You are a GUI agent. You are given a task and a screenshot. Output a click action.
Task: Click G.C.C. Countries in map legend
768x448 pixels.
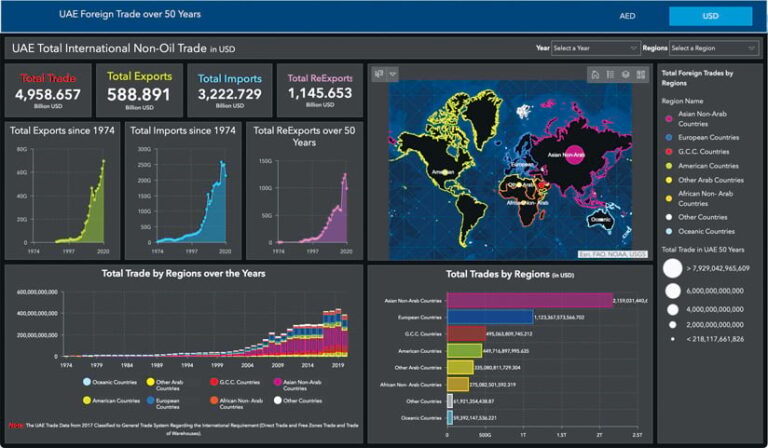click(697, 152)
